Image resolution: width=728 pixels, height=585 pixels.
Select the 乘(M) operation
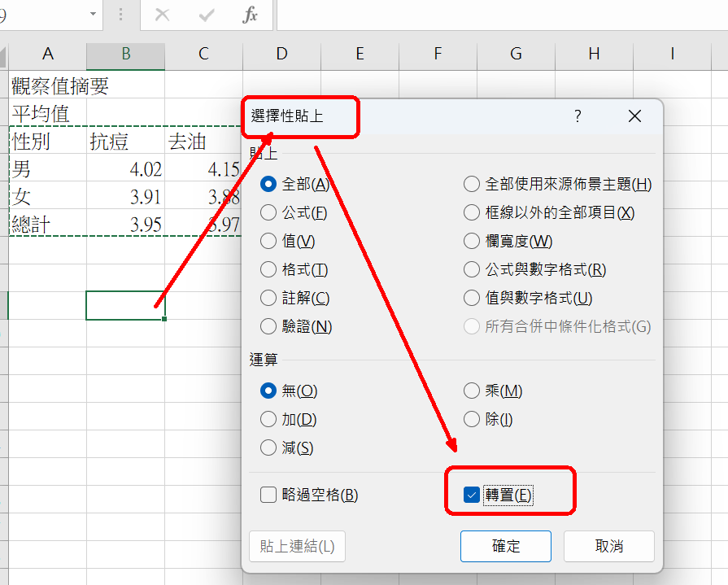pos(472,391)
